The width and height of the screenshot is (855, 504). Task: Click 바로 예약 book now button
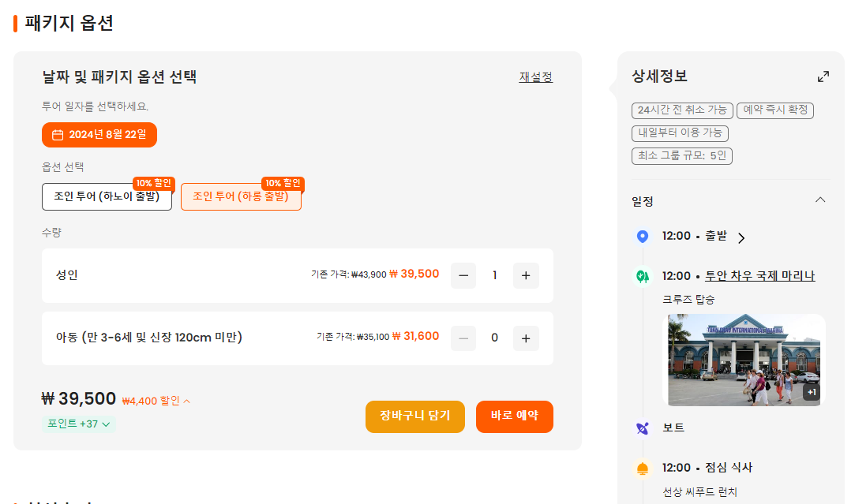(x=514, y=416)
